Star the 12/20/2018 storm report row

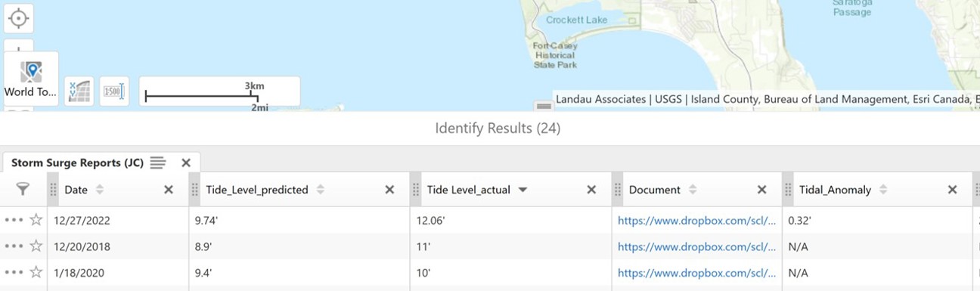coord(36,246)
